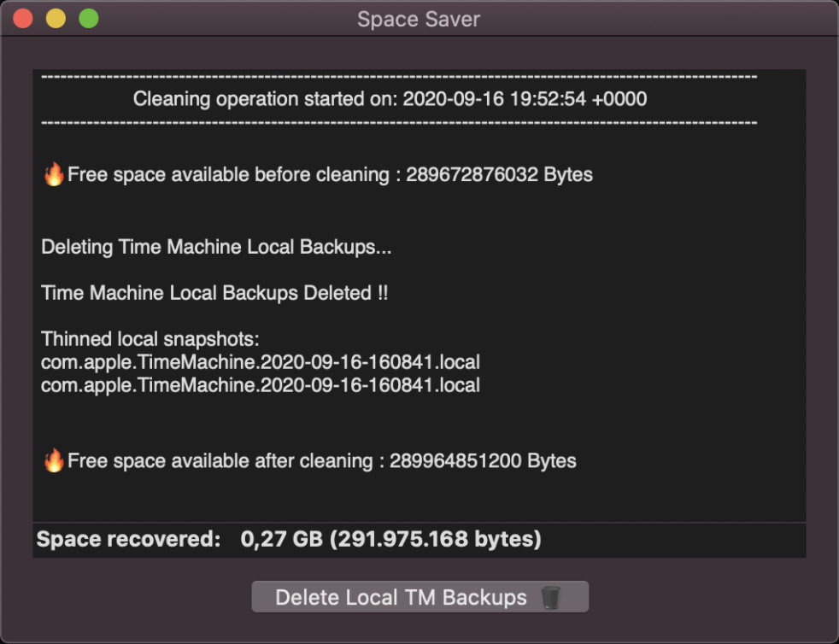
Task: Maximize the window with the green button
Action: 89,18
